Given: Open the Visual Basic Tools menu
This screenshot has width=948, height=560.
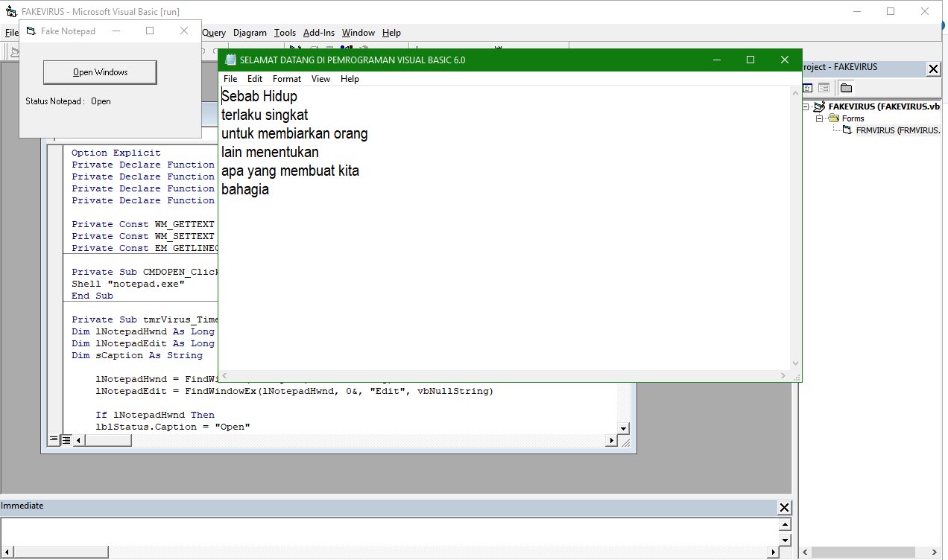Looking at the screenshot, I should (x=285, y=33).
